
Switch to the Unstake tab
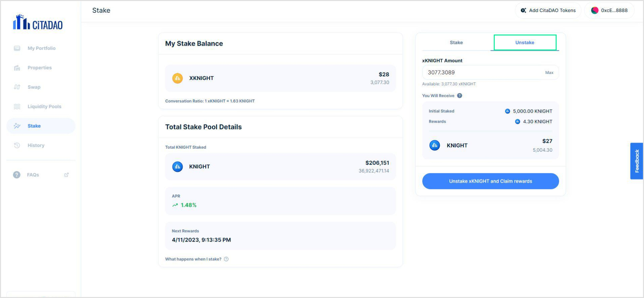tap(525, 43)
